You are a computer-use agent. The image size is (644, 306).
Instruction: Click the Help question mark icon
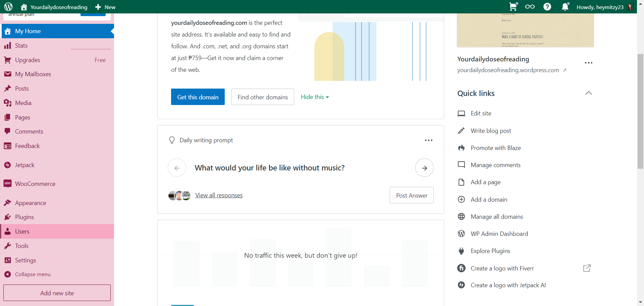[x=547, y=7]
